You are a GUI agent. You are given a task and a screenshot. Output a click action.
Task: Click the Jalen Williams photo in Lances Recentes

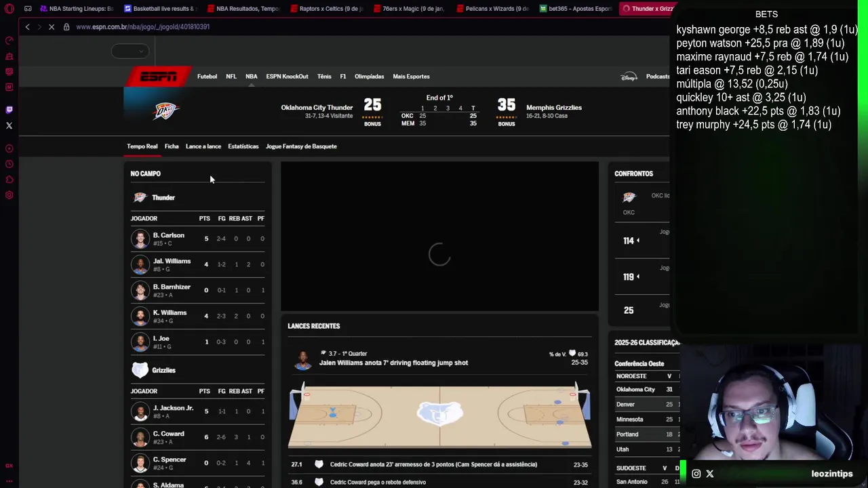(303, 360)
